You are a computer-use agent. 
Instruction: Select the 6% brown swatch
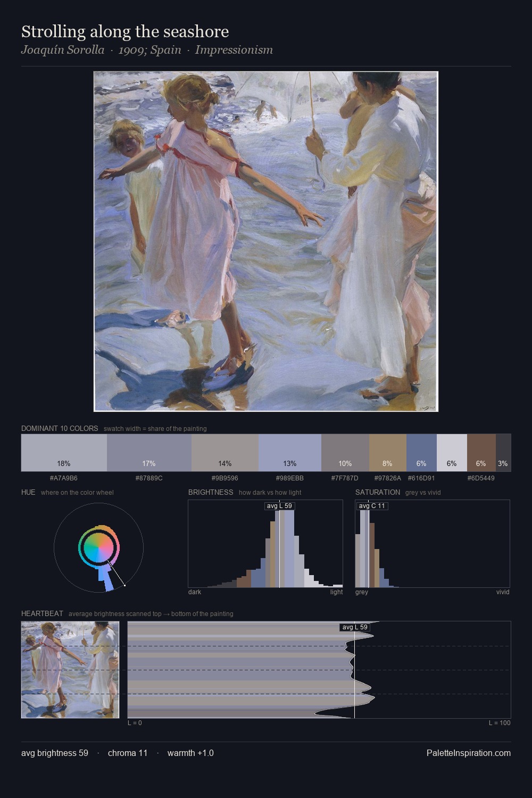[x=481, y=453]
